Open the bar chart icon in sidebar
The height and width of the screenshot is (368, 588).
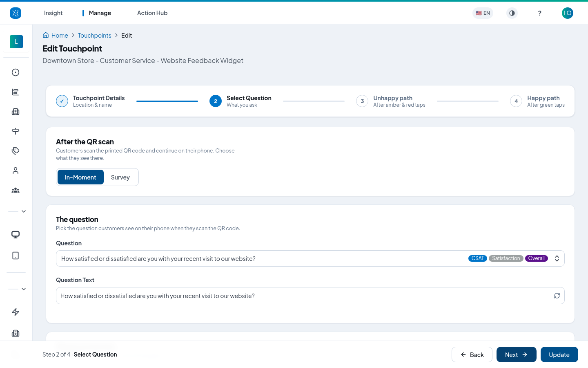16,92
